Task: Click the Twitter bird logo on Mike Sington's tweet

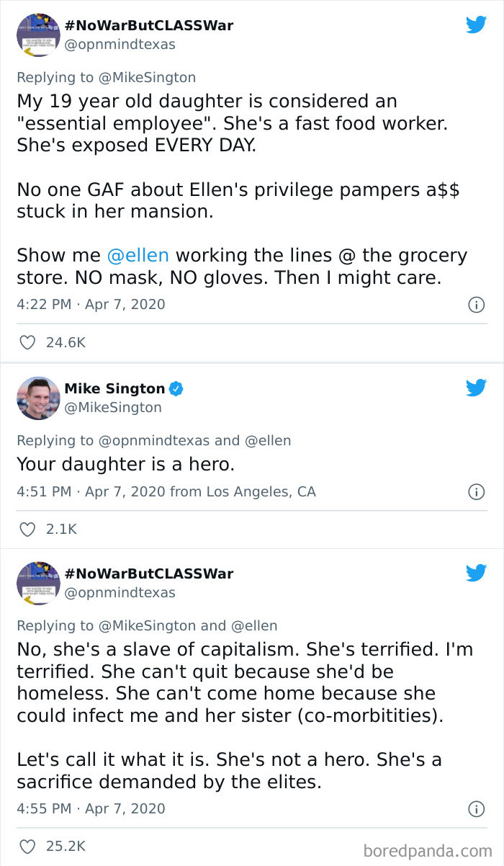Action: coord(476,388)
